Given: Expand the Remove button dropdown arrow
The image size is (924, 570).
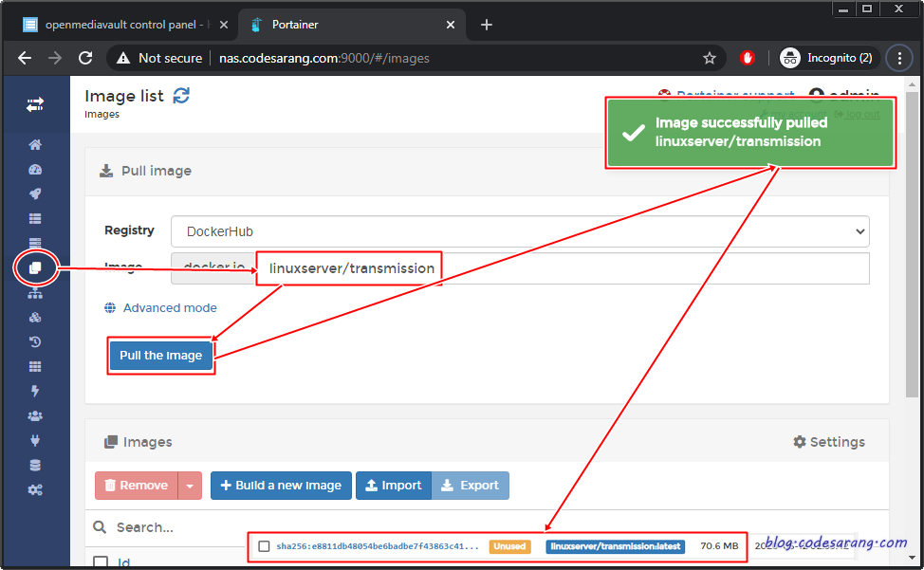Looking at the screenshot, I should (190, 486).
